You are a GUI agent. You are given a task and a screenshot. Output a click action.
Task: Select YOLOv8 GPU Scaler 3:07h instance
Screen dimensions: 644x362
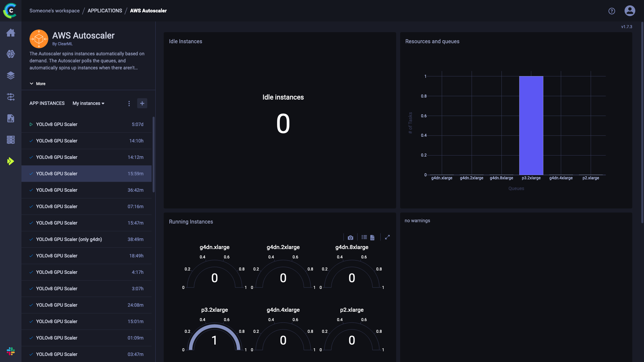87,289
